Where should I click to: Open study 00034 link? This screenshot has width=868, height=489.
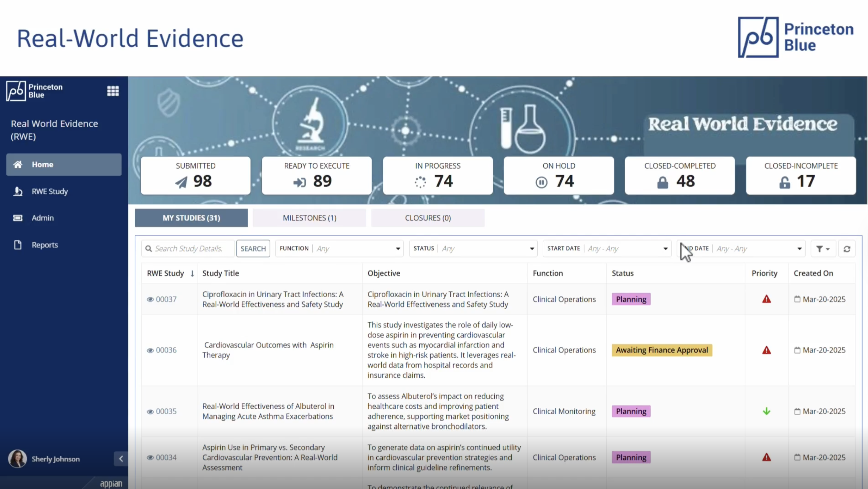[166, 457]
